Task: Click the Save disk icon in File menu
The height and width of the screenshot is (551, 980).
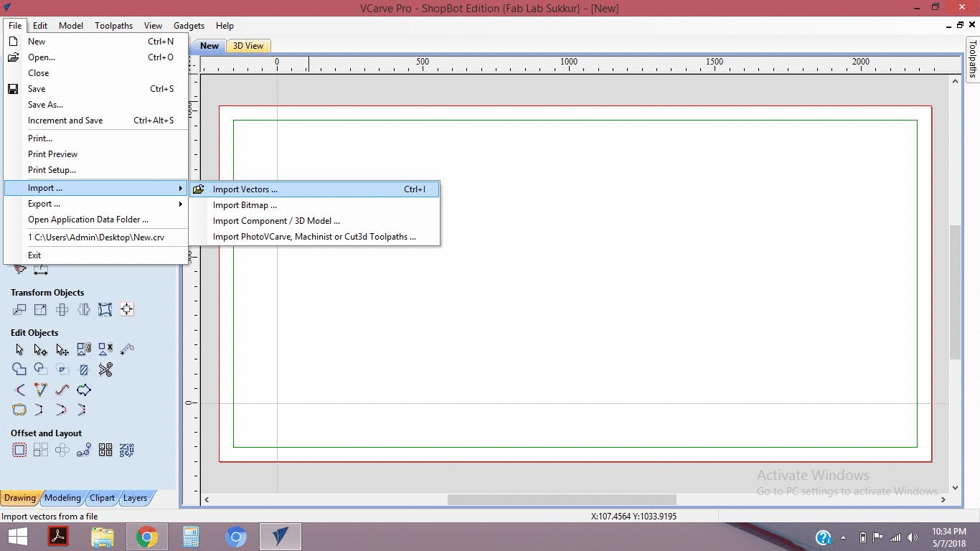Action: tap(13, 89)
